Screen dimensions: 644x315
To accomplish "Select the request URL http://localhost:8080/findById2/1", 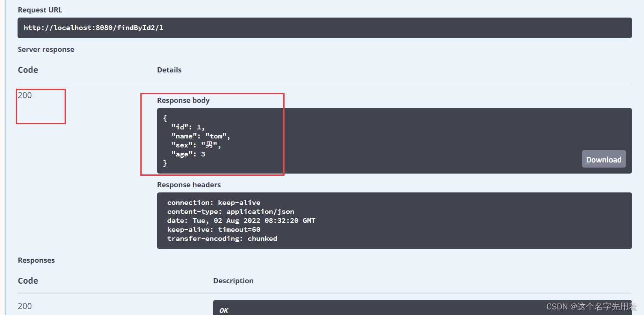I will 94,28.
